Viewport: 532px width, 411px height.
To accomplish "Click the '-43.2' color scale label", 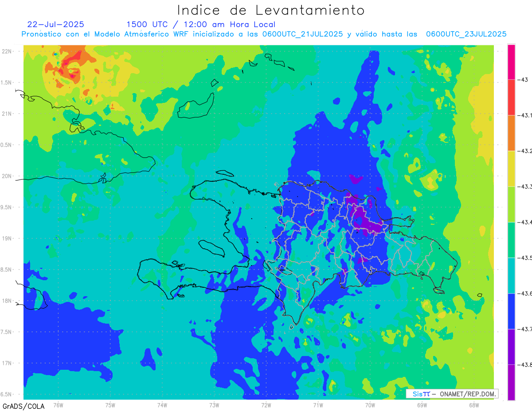I will [525, 151].
